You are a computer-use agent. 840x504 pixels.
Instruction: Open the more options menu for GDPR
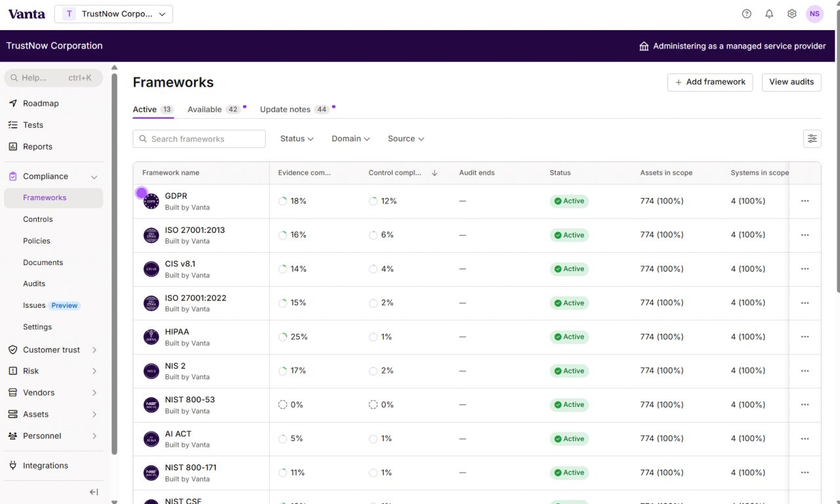click(x=805, y=201)
